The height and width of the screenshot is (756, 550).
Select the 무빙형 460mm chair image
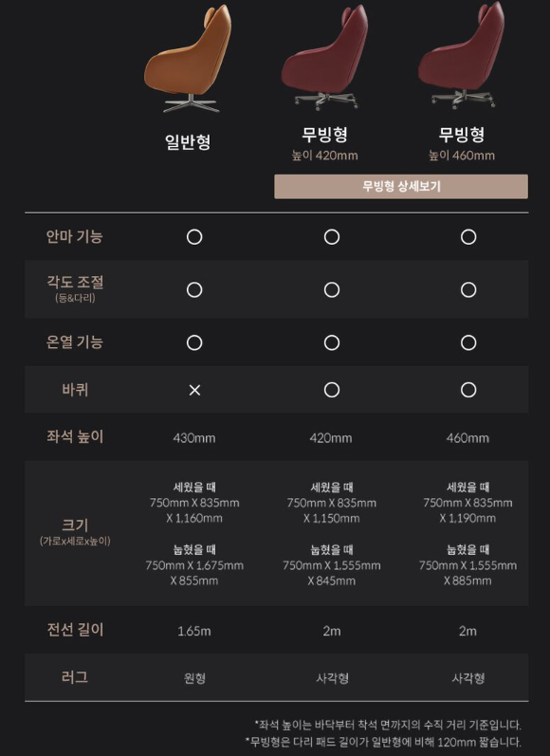click(x=462, y=55)
